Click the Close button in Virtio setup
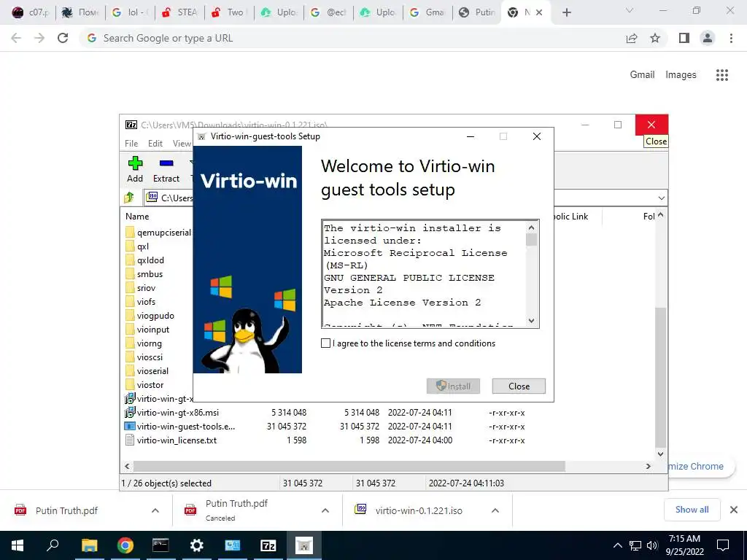This screenshot has height=560, width=747. (519, 386)
